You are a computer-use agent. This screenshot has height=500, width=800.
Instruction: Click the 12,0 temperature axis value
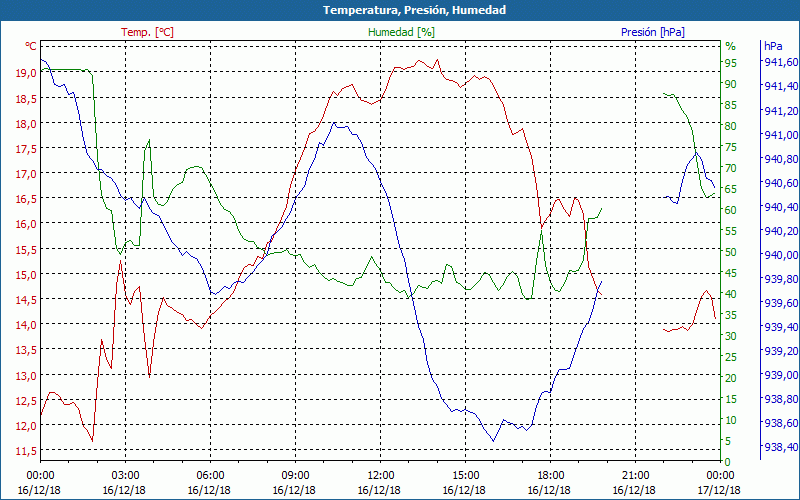point(27,426)
